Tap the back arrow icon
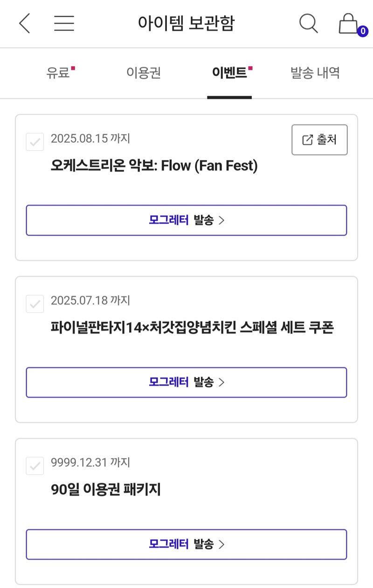 (25, 23)
